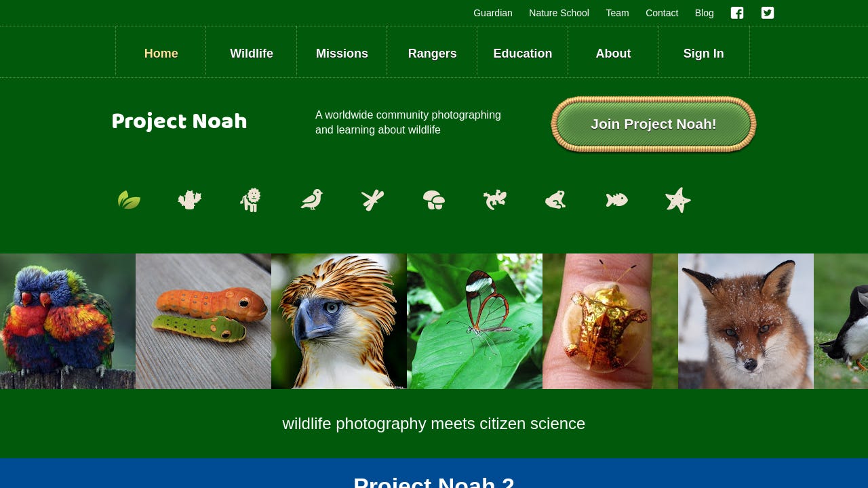Pick the bird category icon

312,199
